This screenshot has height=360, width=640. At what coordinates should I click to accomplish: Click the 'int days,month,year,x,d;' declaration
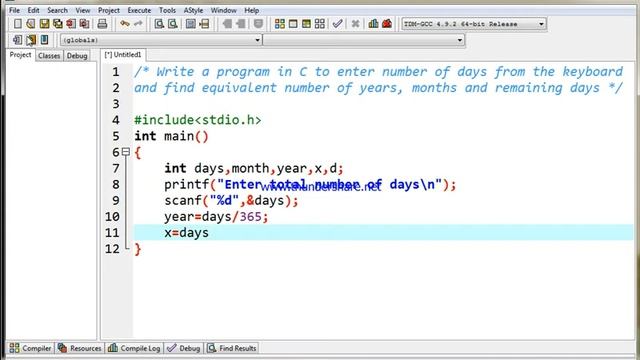pyautogui.click(x=254, y=168)
